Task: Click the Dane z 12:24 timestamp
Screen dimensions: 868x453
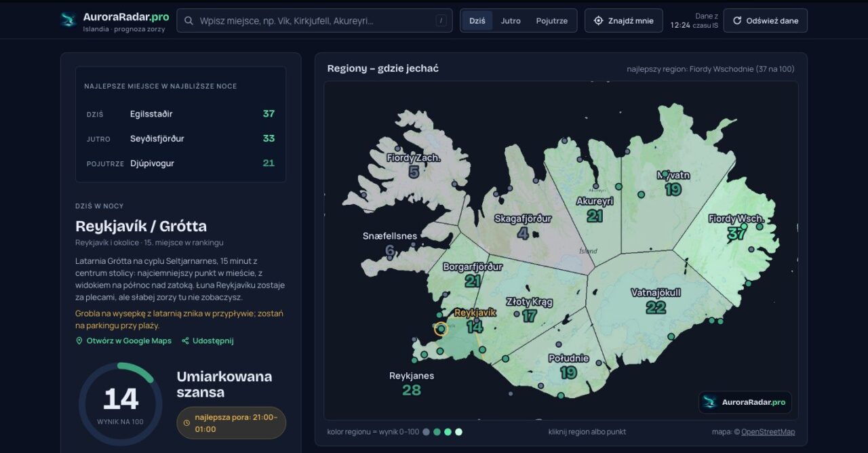Action: (694, 20)
